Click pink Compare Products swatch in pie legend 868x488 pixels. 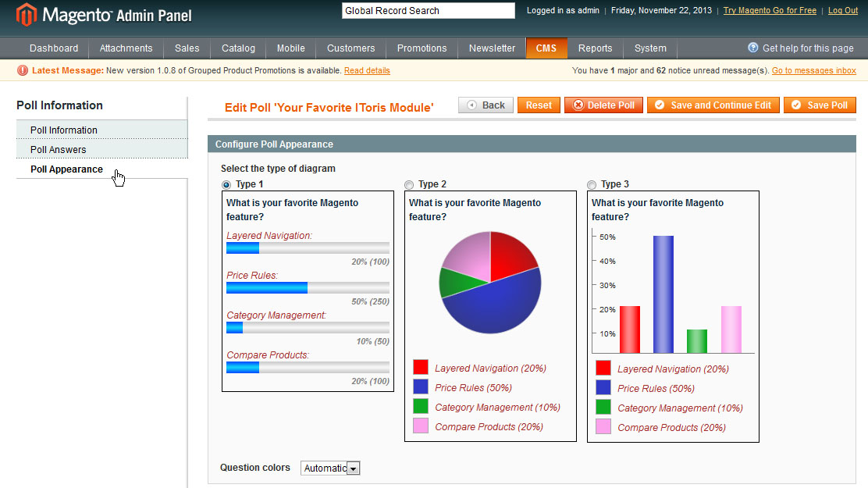[x=421, y=426]
